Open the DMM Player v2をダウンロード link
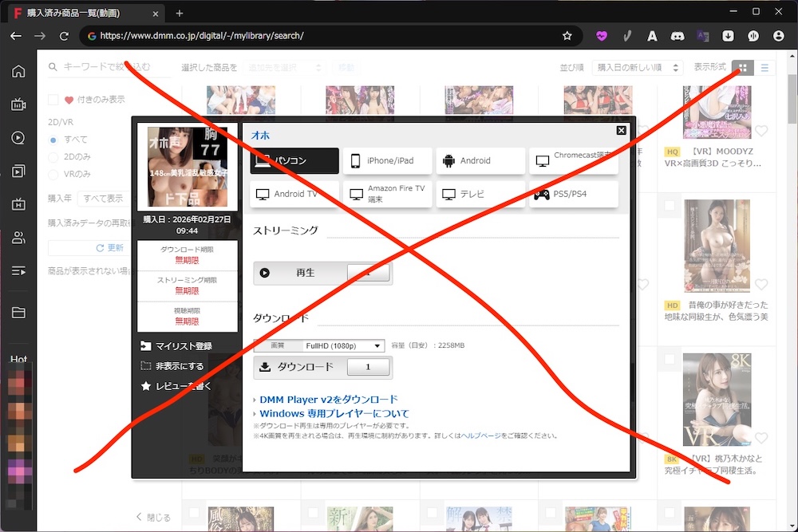 click(x=328, y=400)
